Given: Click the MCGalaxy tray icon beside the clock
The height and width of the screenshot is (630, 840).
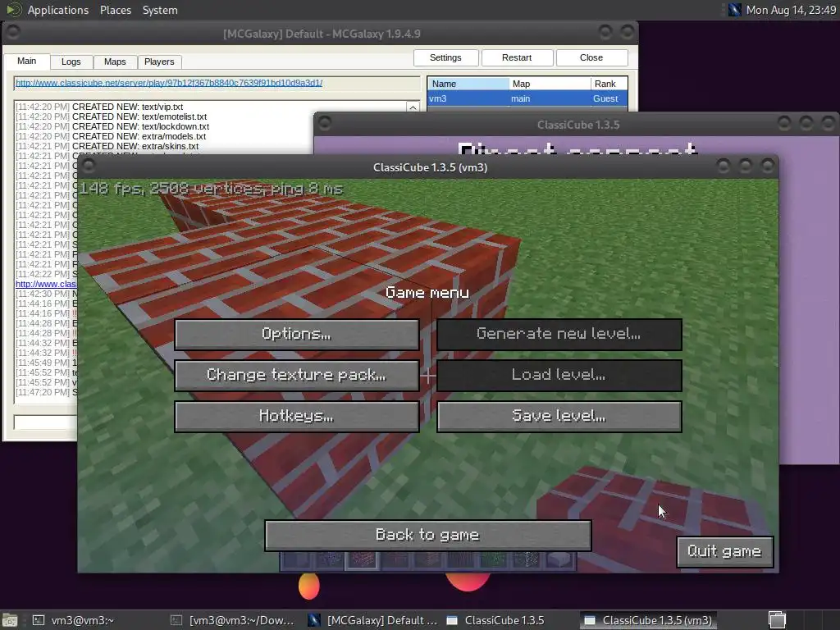Looking at the screenshot, I should (x=734, y=10).
